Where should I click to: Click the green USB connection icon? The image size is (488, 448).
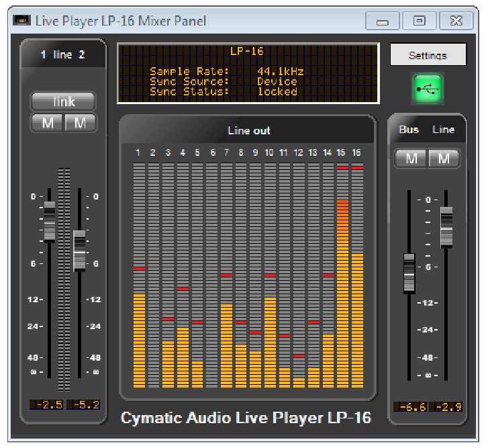(x=428, y=89)
